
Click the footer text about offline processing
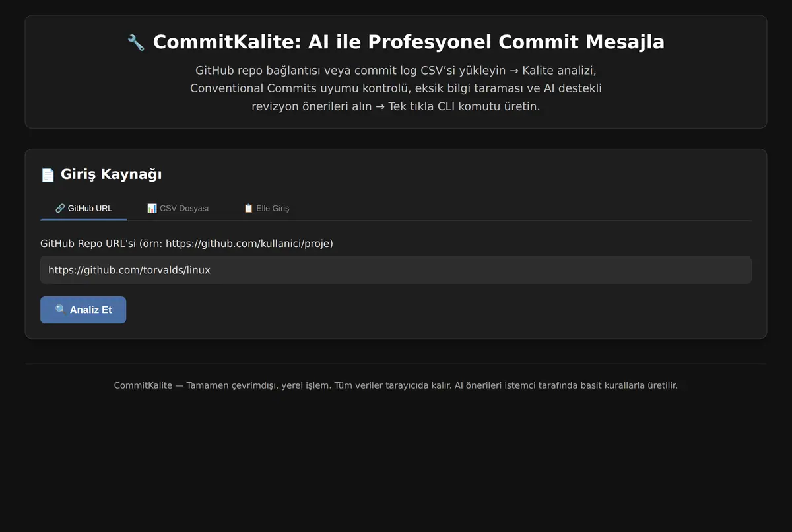click(396, 385)
